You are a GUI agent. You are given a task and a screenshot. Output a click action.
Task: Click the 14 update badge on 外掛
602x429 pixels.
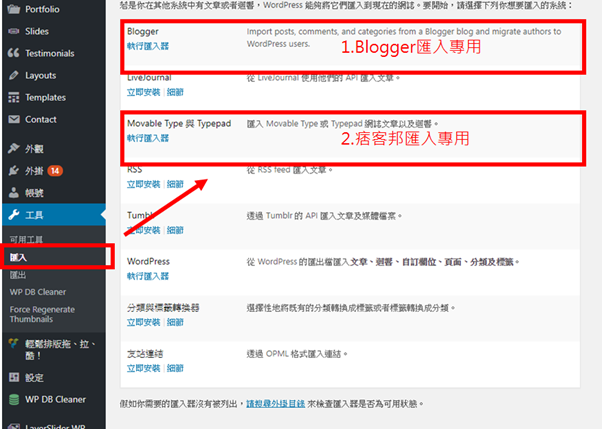pos(55,171)
